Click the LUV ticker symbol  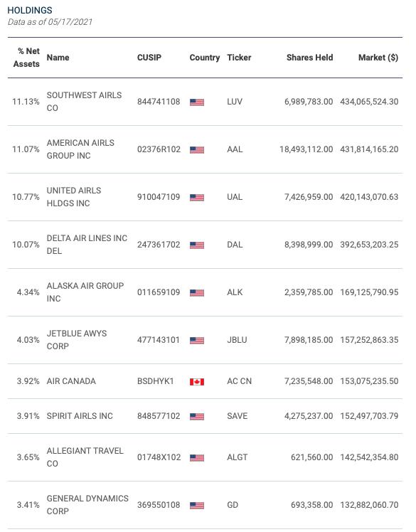point(235,102)
